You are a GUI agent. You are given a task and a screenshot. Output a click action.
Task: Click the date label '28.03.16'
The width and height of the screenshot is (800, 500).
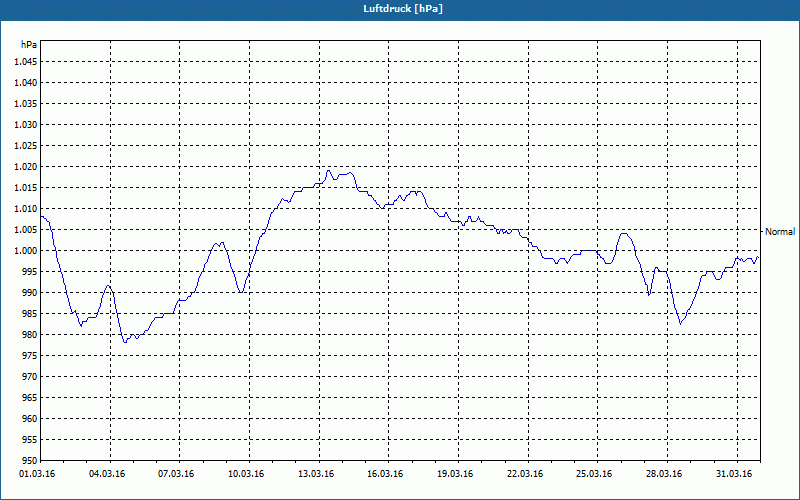(x=664, y=474)
